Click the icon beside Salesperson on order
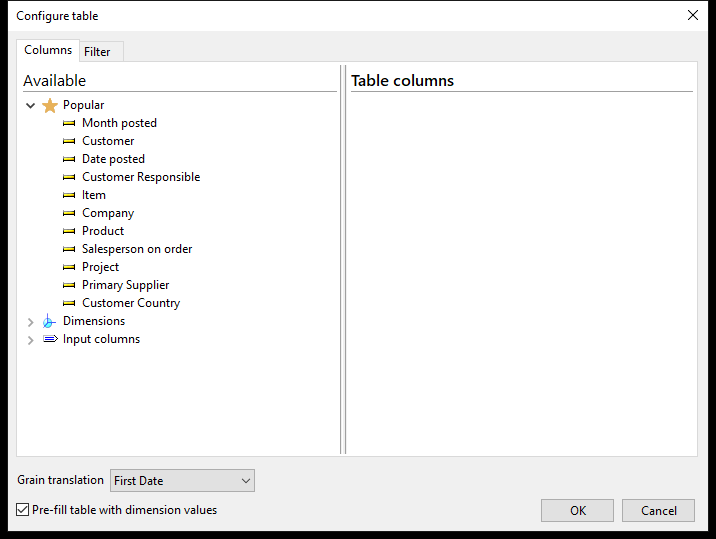The image size is (716, 539). (69, 249)
